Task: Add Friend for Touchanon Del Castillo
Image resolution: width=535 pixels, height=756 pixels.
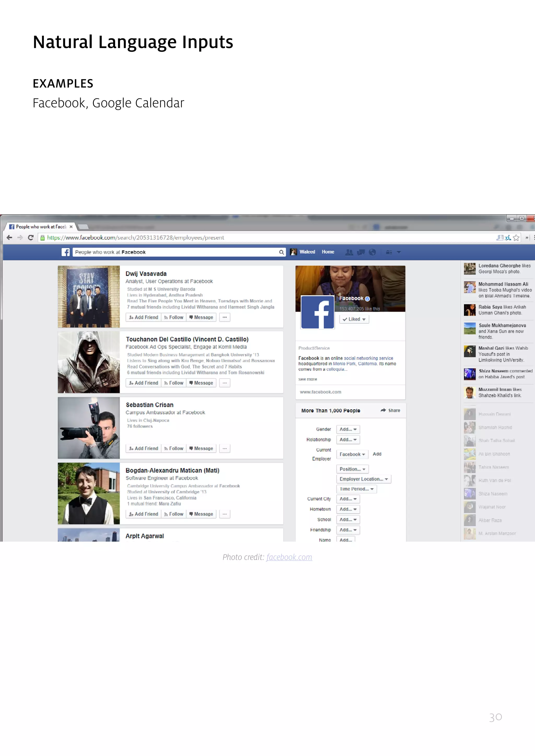Action: pyautogui.click(x=143, y=383)
